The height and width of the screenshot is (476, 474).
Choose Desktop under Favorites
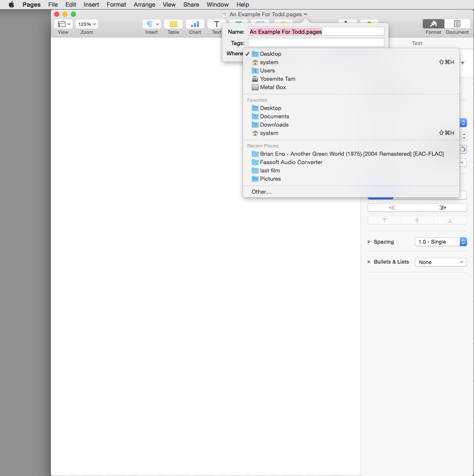[x=351, y=108]
